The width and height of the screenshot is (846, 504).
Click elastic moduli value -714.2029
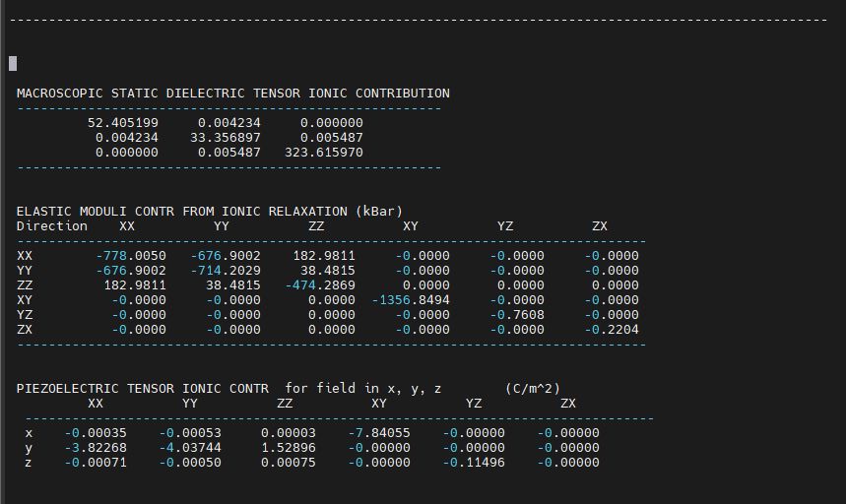pyautogui.click(x=226, y=271)
